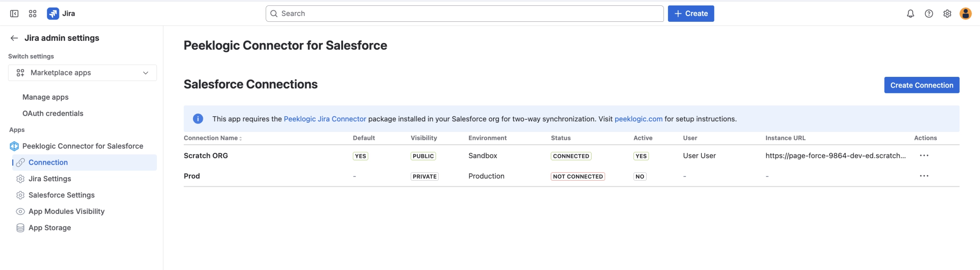Click the Jira logo icon
This screenshot has width=980, height=270.
point(53,14)
